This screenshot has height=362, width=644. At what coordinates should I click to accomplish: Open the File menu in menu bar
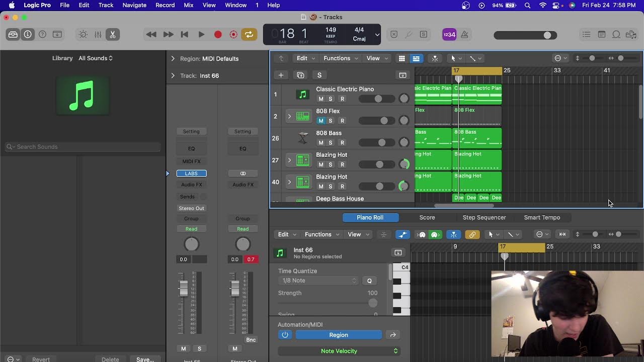click(65, 5)
